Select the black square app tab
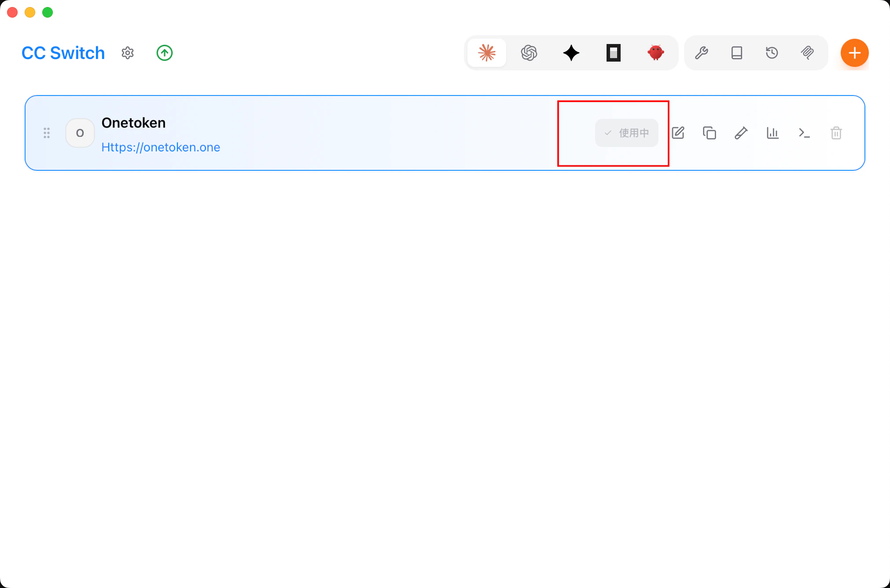The height and width of the screenshot is (588, 890). coord(614,53)
